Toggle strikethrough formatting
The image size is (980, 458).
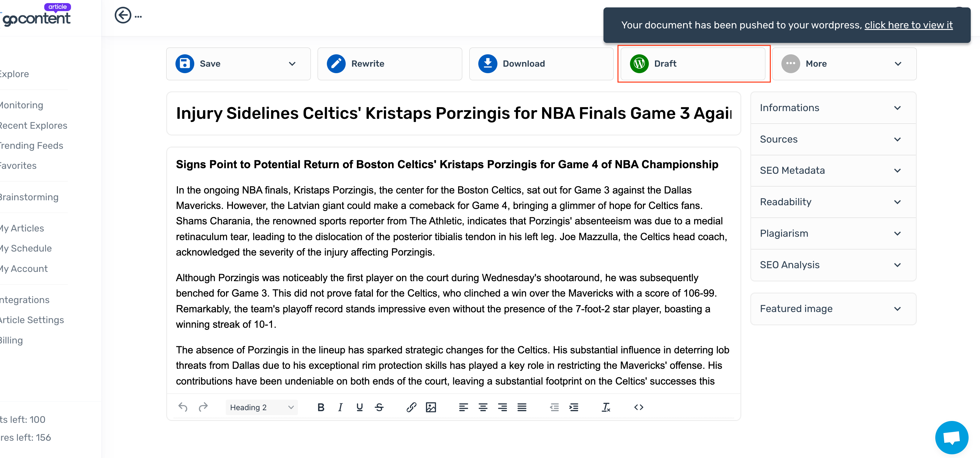coord(379,407)
